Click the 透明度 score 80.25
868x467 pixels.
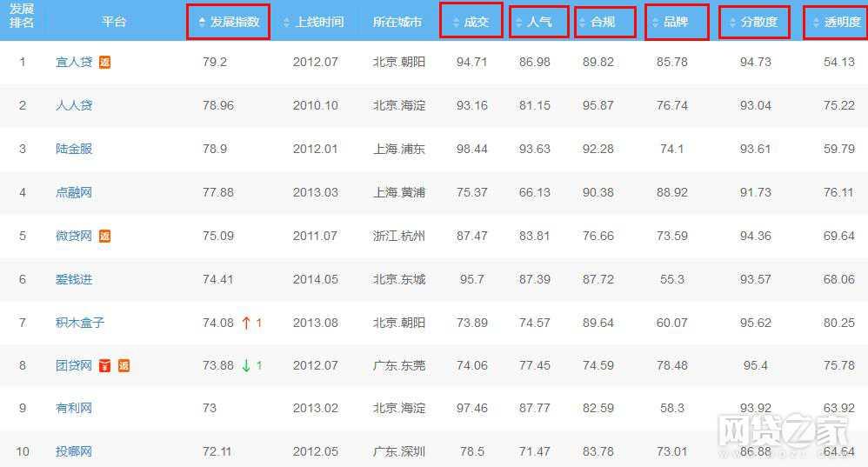coord(839,323)
